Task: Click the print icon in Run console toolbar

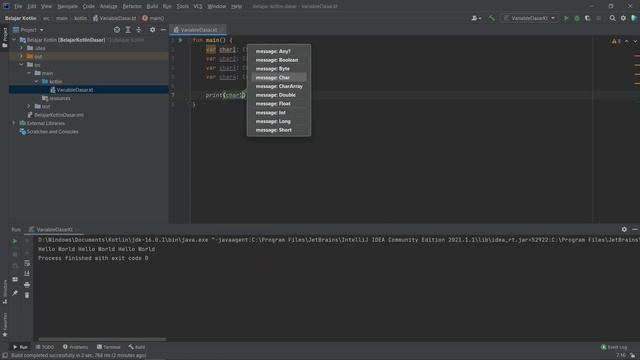Action: 27,284
